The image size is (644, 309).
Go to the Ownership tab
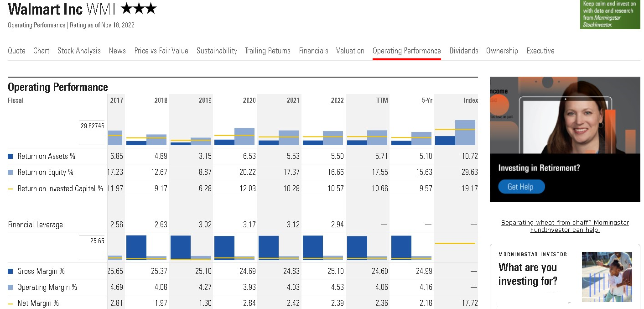pos(502,51)
